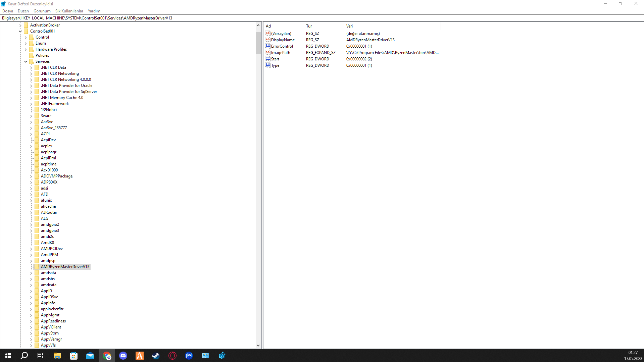Open Steam from the taskbar
Image resolution: width=644 pixels, height=362 pixels.
click(x=156, y=356)
